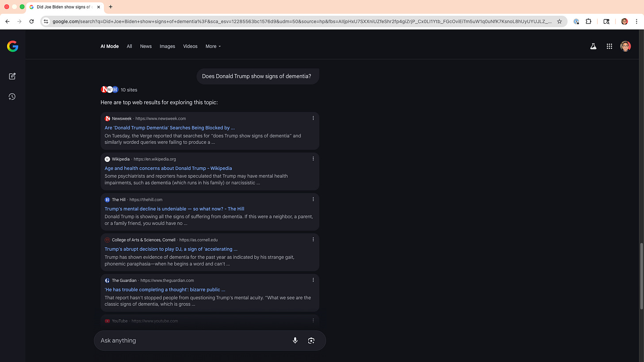Click the Google logo in the sidebar
644x362 pixels.
point(12,46)
